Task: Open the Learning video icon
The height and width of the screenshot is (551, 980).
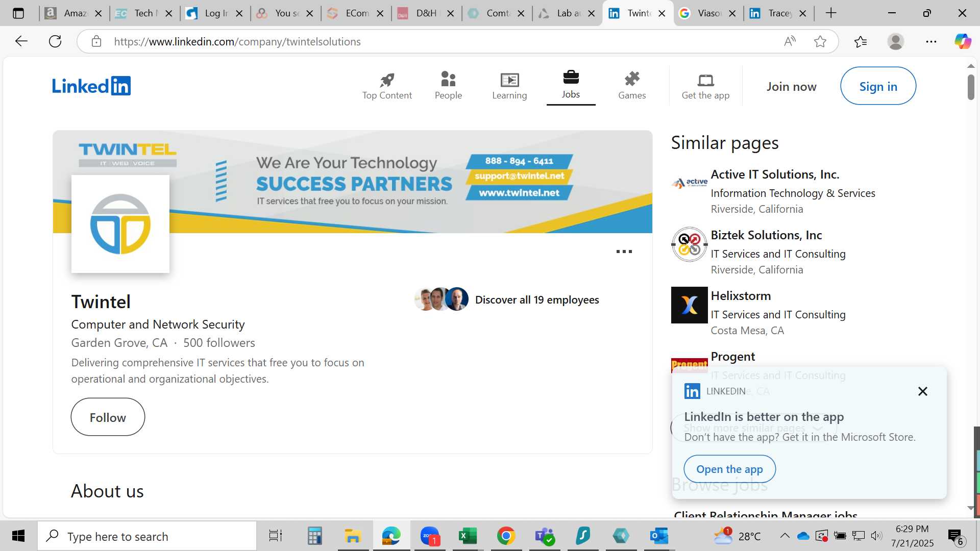Action: pyautogui.click(x=509, y=80)
